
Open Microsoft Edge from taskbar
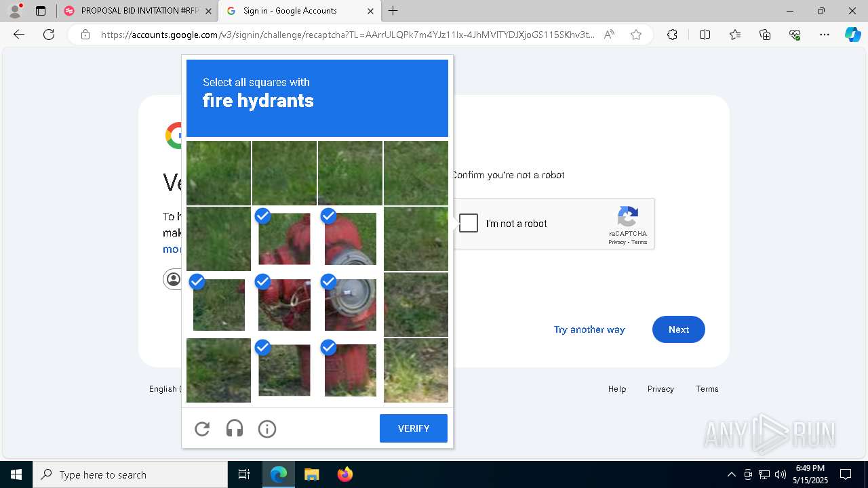click(x=279, y=474)
